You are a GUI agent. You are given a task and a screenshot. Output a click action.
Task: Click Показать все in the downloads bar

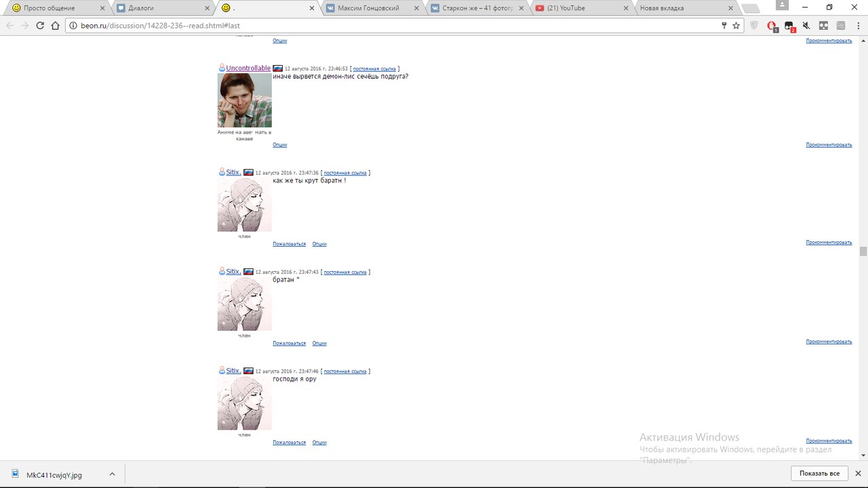(819, 473)
